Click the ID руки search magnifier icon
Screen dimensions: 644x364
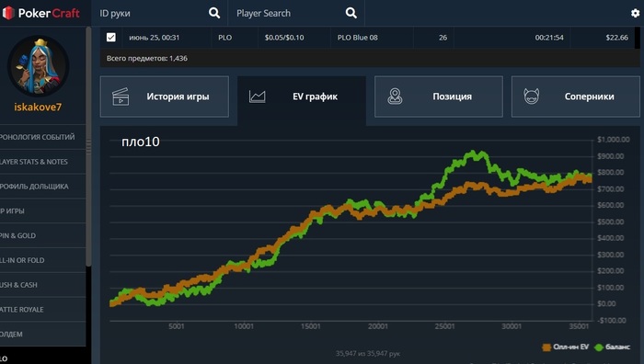214,13
